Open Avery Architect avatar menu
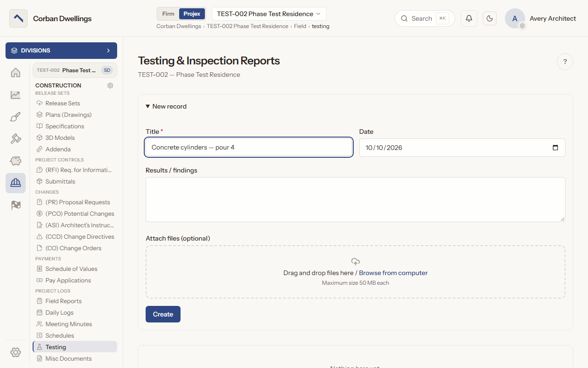Screen dimensions: 588x368 (x=515, y=18)
